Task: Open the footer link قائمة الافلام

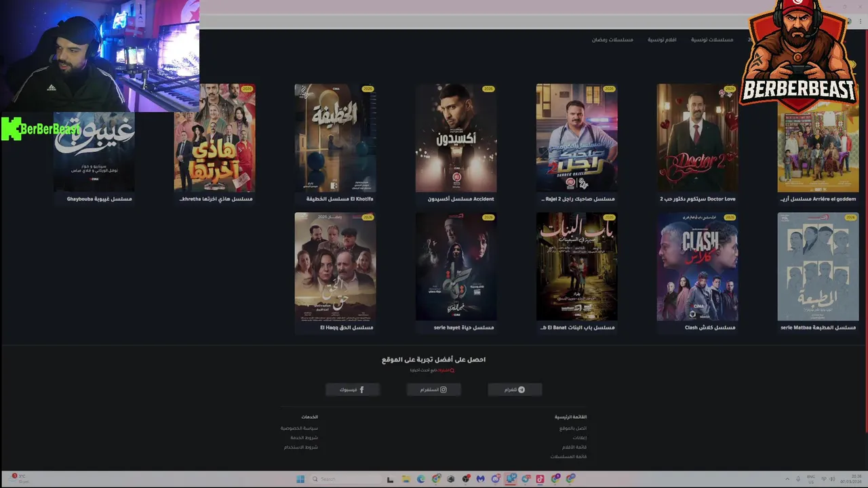Action: [574, 447]
